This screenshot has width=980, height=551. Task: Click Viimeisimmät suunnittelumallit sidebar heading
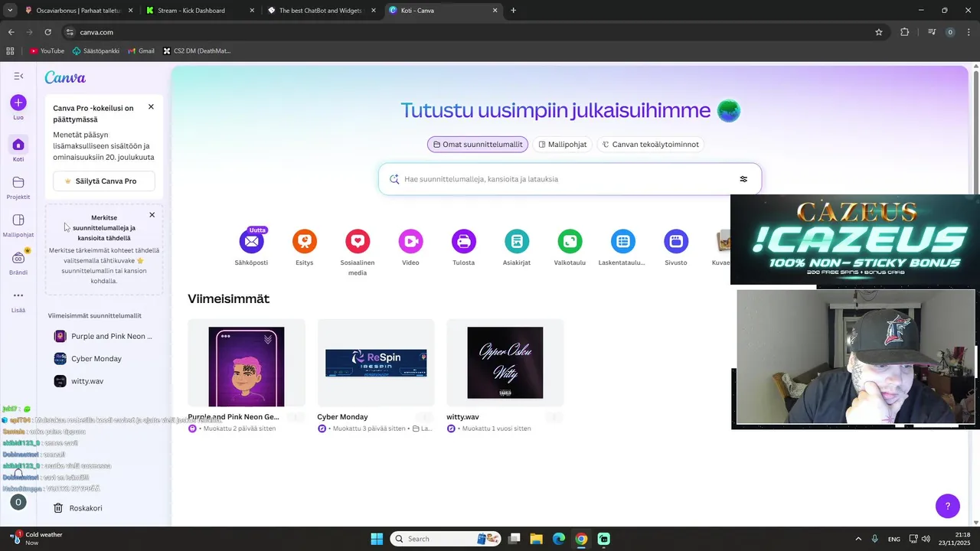[x=94, y=315]
